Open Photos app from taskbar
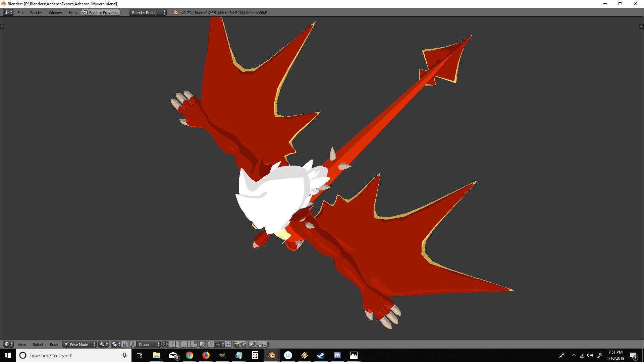Screen dimensions: 644x362 tap(354, 355)
